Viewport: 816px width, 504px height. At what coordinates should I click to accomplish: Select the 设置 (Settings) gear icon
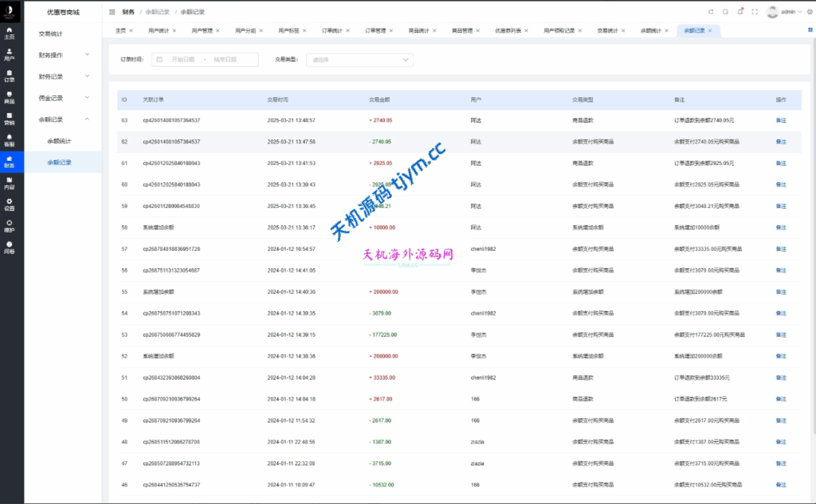tap(9, 205)
